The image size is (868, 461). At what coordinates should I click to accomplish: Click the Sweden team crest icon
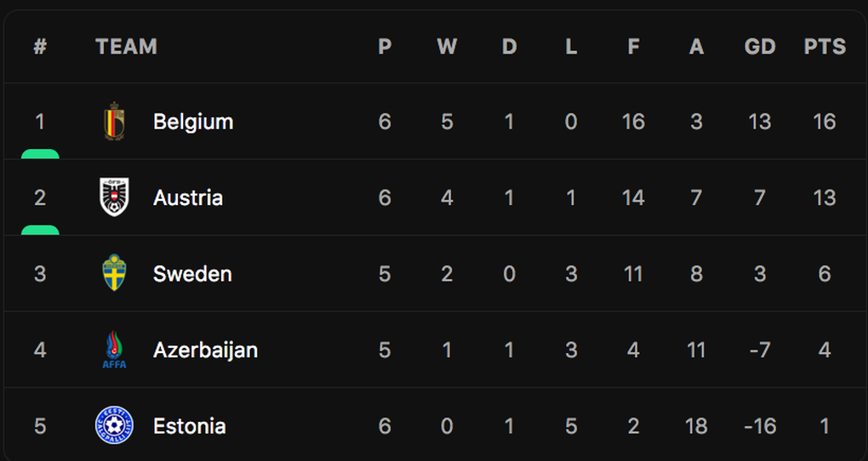point(114,273)
